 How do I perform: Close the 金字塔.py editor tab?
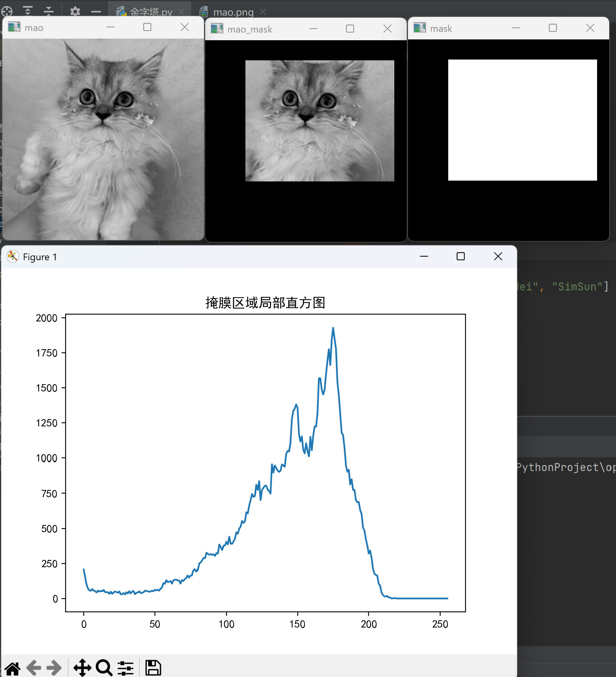(181, 12)
